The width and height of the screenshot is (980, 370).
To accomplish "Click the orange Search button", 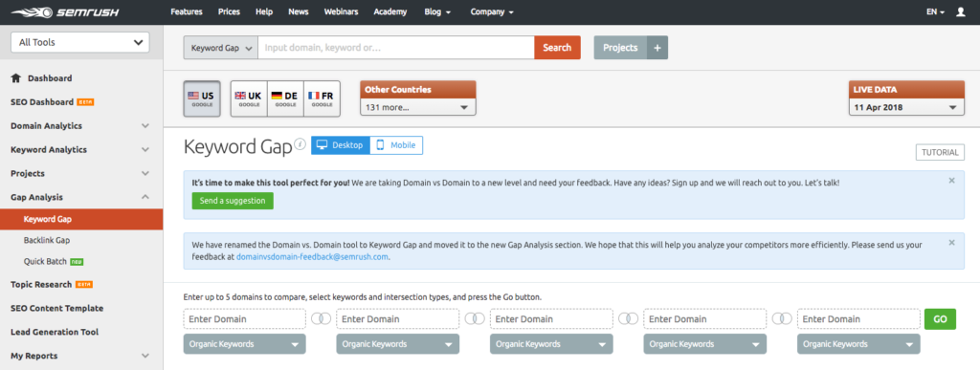I will coord(557,48).
